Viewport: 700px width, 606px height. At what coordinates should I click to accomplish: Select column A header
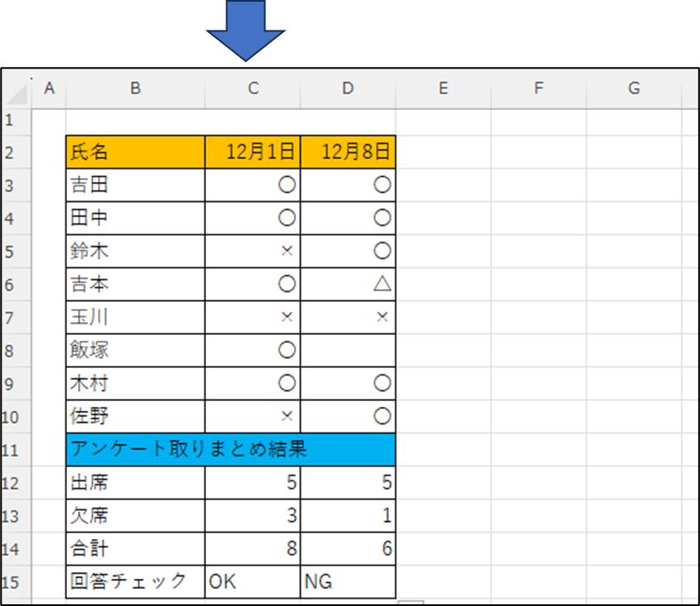click(48, 88)
